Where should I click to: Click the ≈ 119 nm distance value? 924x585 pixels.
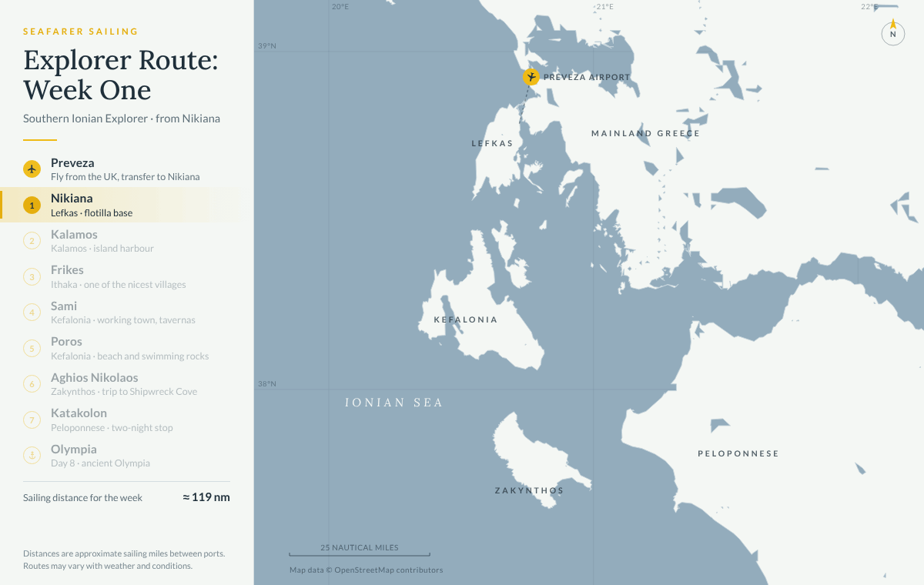[206, 497]
